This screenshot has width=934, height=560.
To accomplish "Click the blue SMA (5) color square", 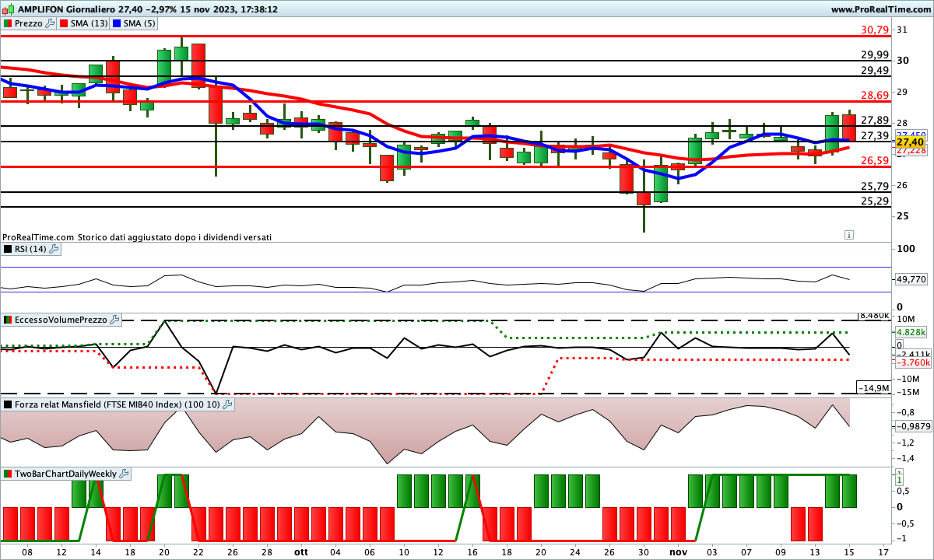I will point(117,23).
